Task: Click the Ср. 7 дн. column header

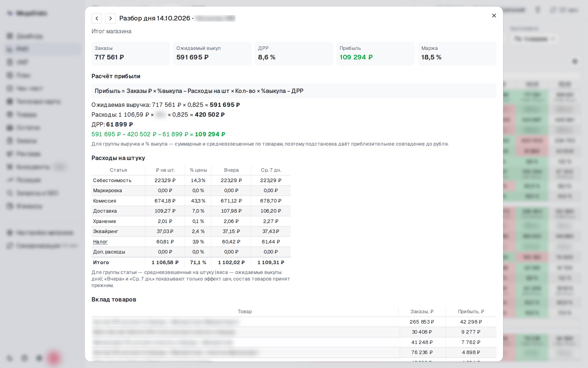Action: pyautogui.click(x=271, y=170)
